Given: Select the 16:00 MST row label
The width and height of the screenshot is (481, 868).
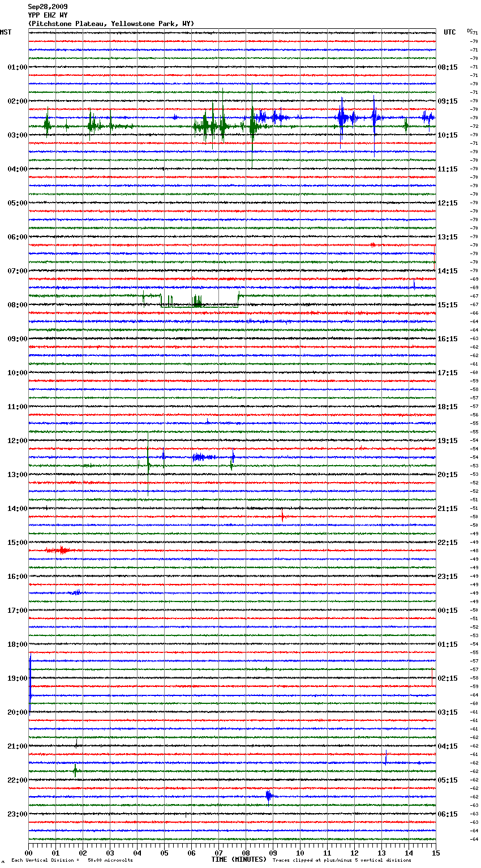Looking at the screenshot, I should (17, 577).
